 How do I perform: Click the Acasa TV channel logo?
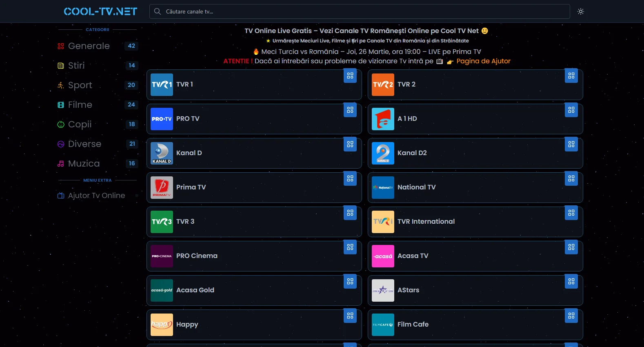point(383,256)
